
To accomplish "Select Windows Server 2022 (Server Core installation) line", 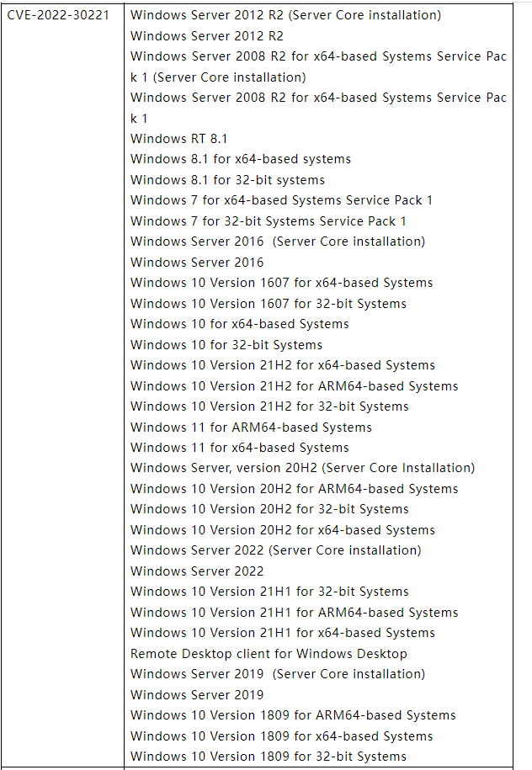I will (x=276, y=551).
